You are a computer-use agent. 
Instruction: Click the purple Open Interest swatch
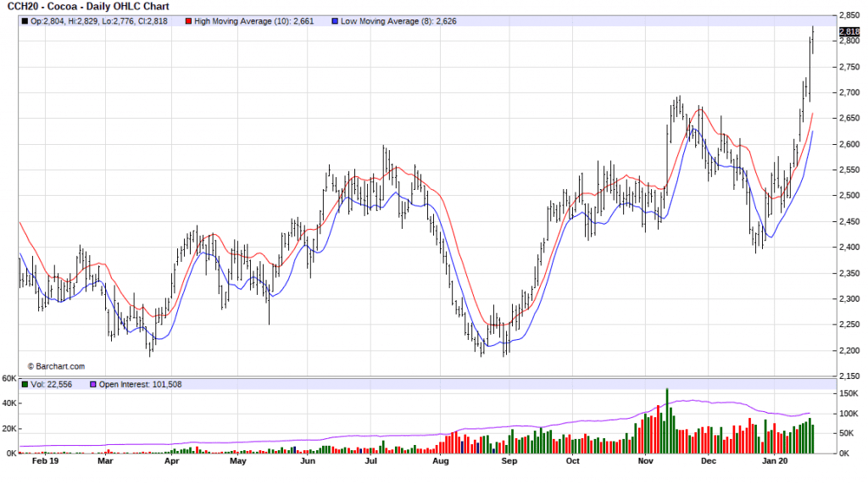(92, 384)
